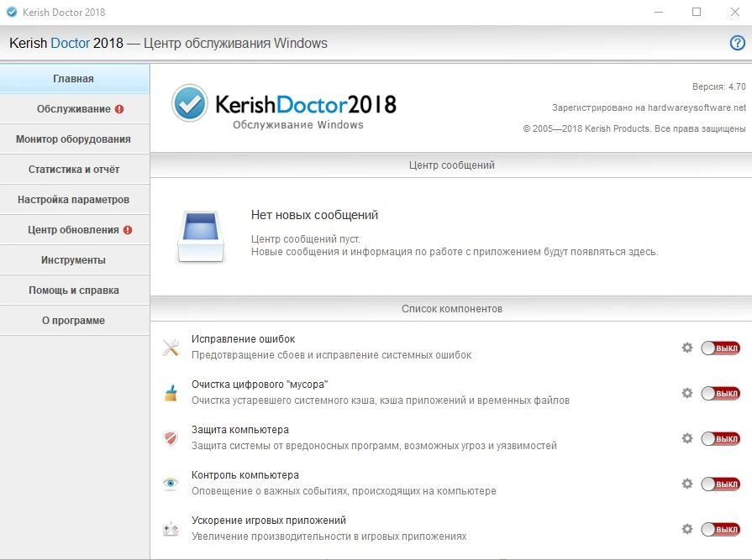Screen dimensions: 752x560
Task: Turn on the Контроль компьютера switch
Action: point(720,484)
